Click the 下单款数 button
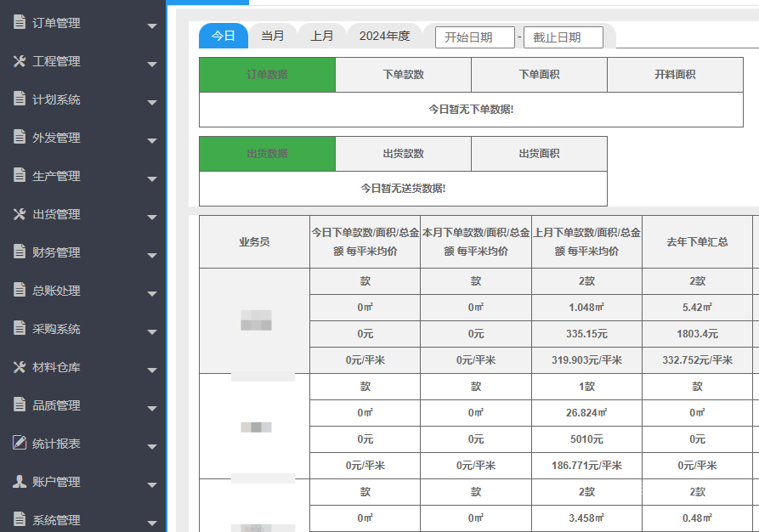 [403, 75]
